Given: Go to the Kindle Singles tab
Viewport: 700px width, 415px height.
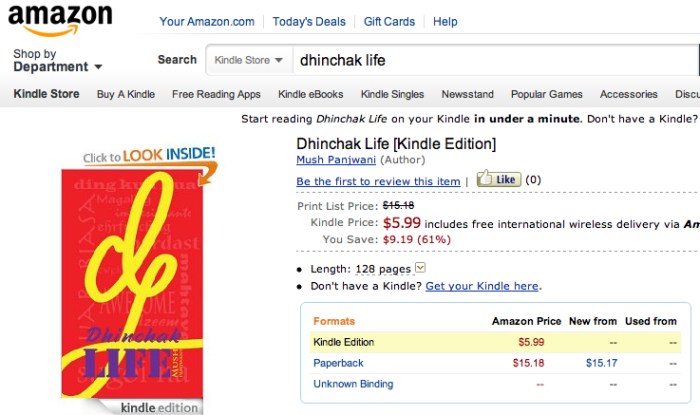Looking at the screenshot, I should [392, 95].
